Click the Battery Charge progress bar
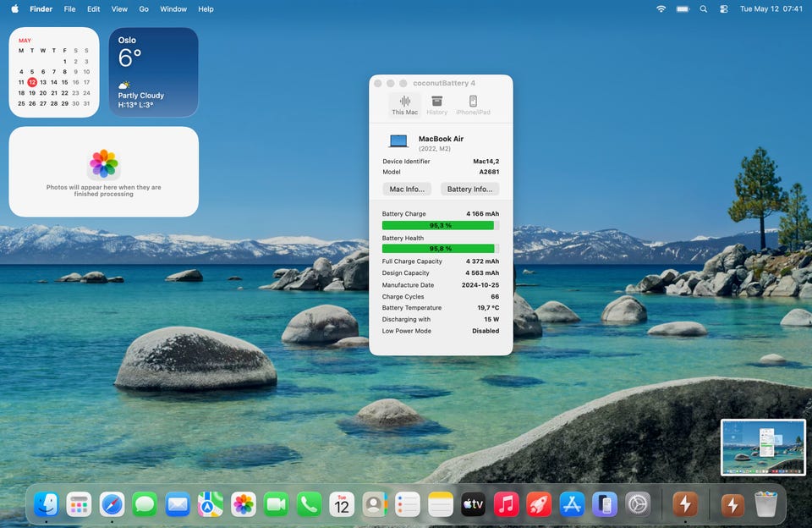The width and height of the screenshot is (812, 528). click(x=440, y=225)
